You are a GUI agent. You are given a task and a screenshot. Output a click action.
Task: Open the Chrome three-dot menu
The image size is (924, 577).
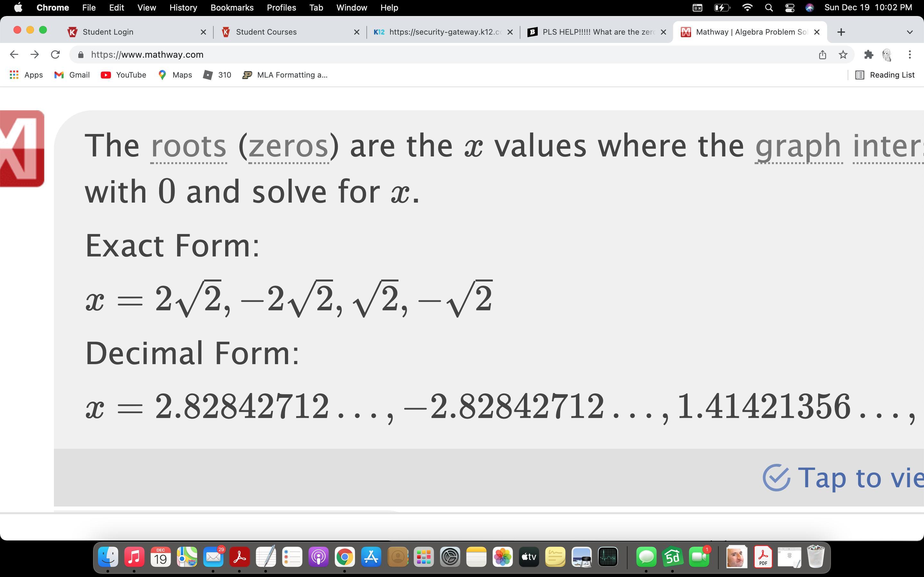[x=910, y=54]
